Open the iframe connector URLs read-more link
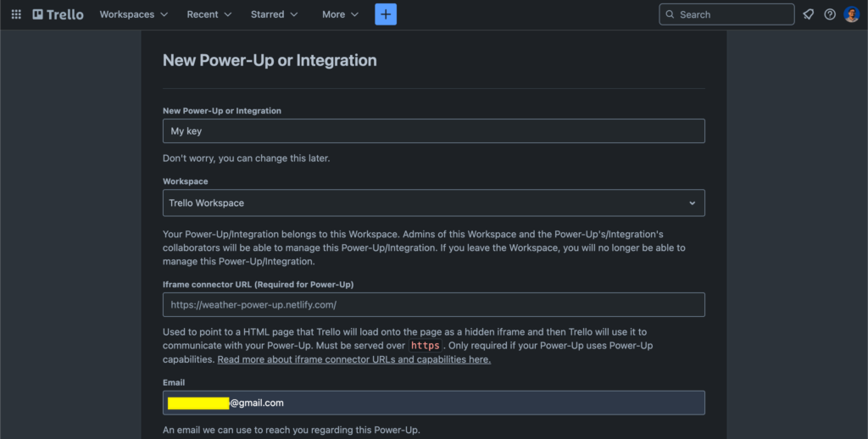This screenshot has height=439, width=868. pyautogui.click(x=353, y=359)
